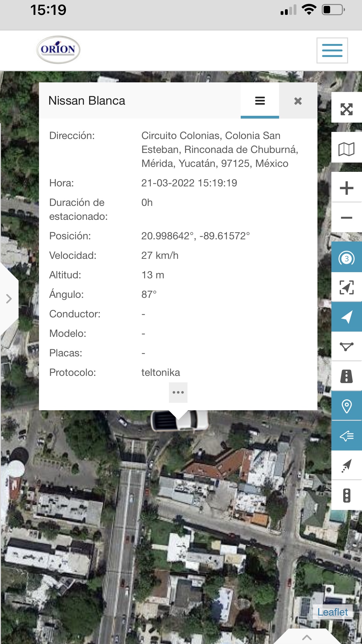Open the hamburger navigation menu
362x644 pixels.
tap(332, 50)
